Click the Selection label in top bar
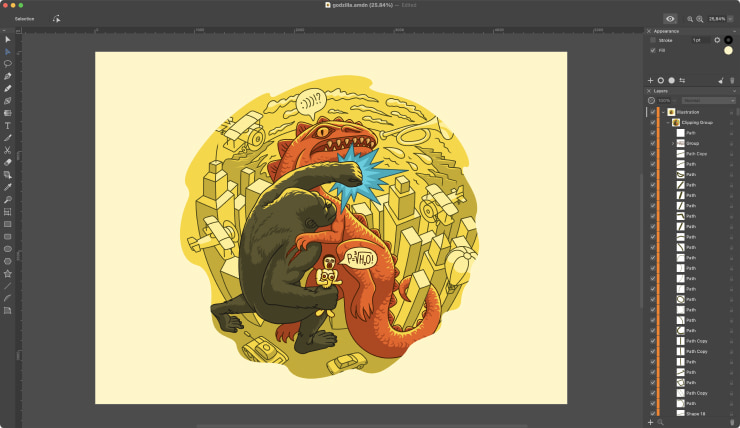Image resolution: width=740 pixels, height=428 pixels. 24,19
